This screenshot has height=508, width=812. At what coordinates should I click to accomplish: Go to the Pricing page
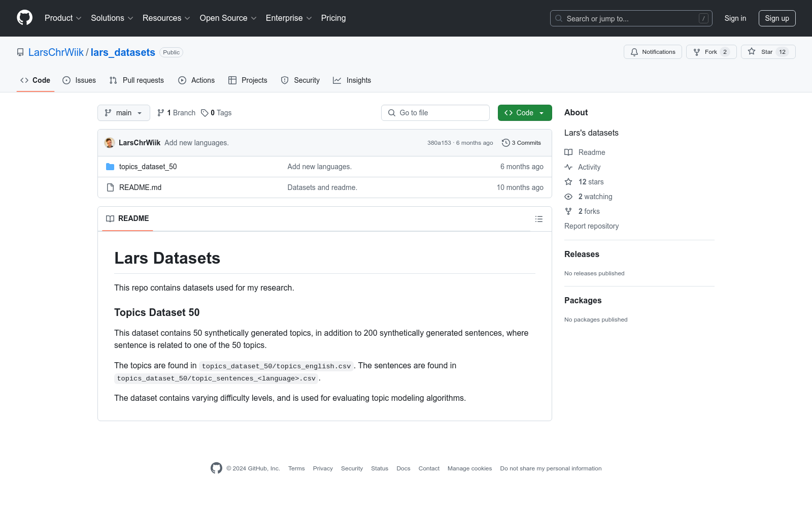click(x=333, y=18)
